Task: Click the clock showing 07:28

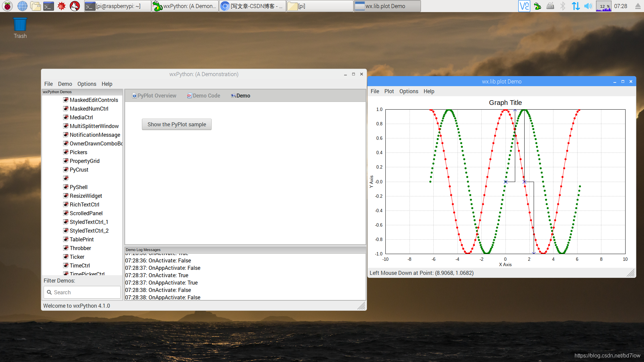Action: pos(621,6)
